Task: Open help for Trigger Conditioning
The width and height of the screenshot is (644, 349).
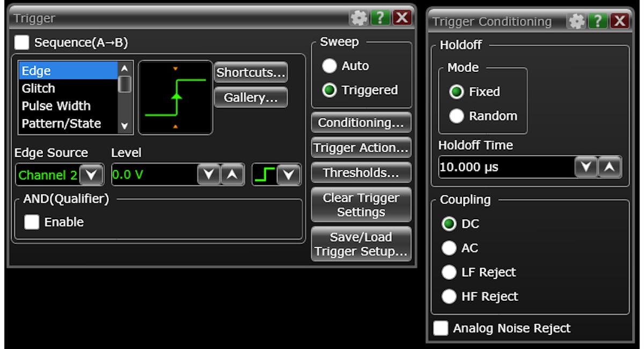Action: pyautogui.click(x=599, y=21)
